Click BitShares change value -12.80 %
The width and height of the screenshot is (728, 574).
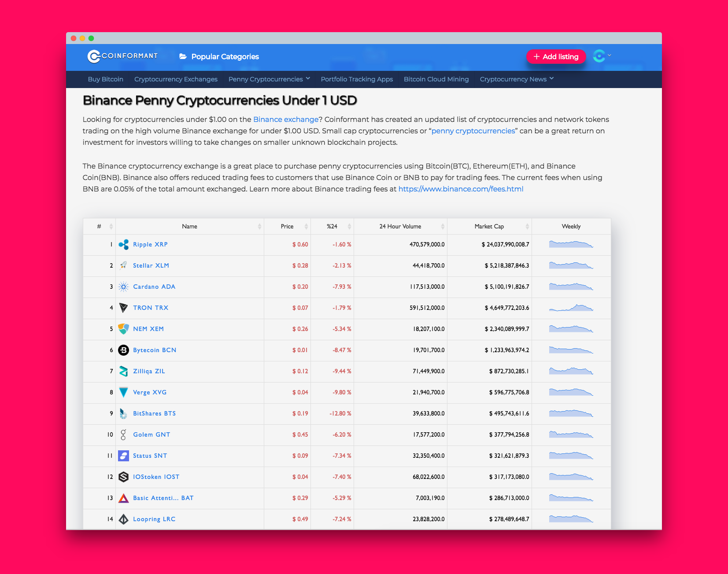pos(340,413)
